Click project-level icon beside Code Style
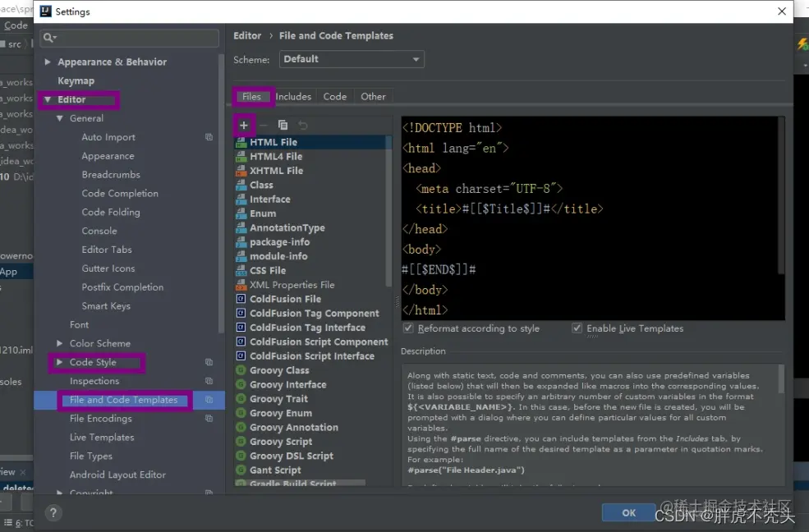The height and width of the screenshot is (532, 809). point(209,362)
